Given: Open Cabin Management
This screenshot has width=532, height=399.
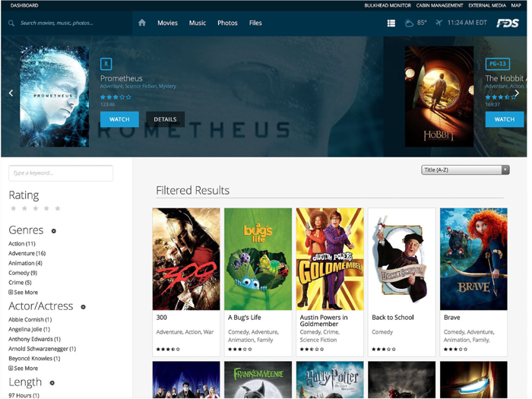Looking at the screenshot, I should [440, 5].
